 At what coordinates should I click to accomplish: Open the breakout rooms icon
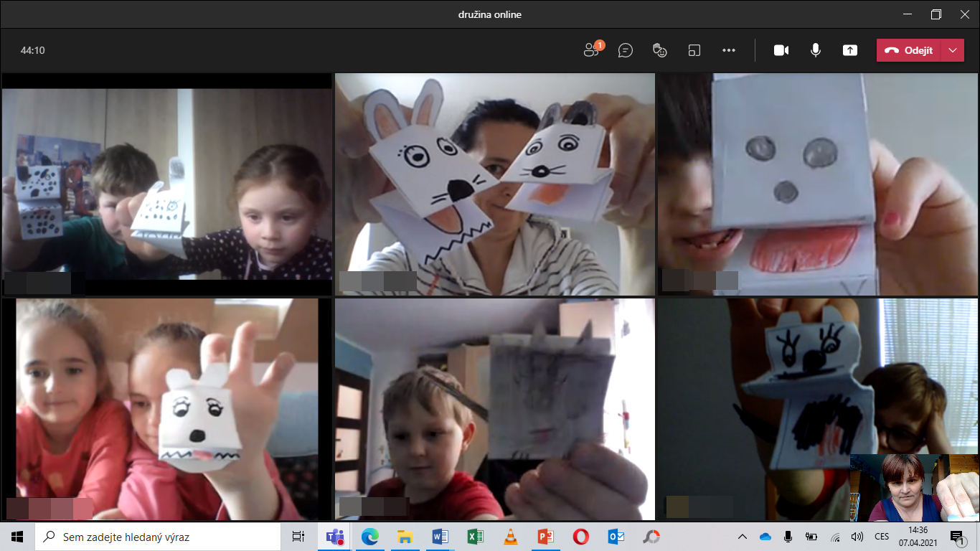(x=694, y=50)
